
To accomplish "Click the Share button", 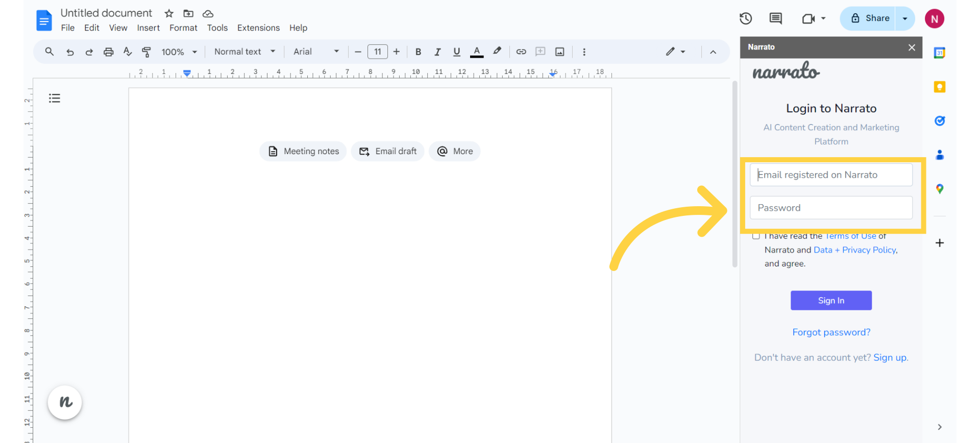I will point(868,19).
